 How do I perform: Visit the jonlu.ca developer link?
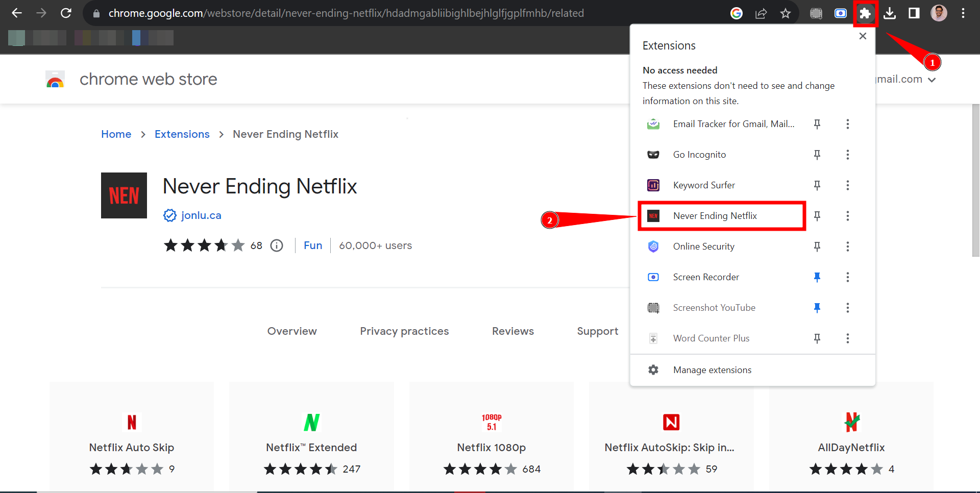pyautogui.click(x=201, y=215)
